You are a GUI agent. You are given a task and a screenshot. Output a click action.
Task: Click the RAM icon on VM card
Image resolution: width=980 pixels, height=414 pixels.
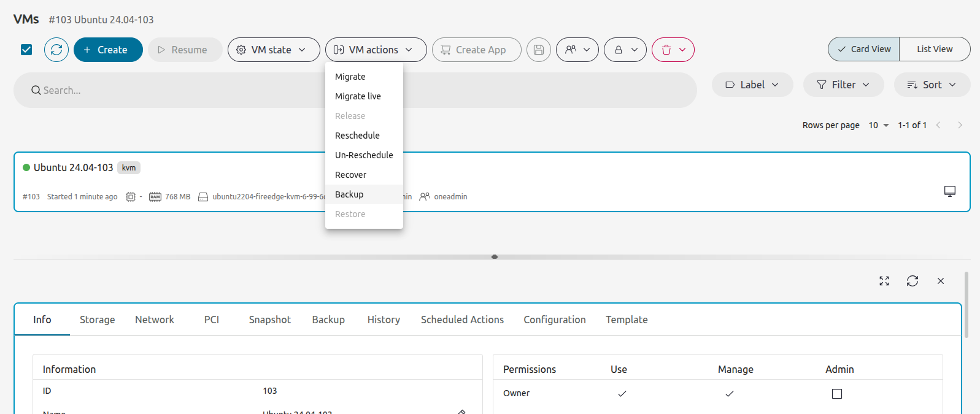pyautogui.click(x=155, y=197)
